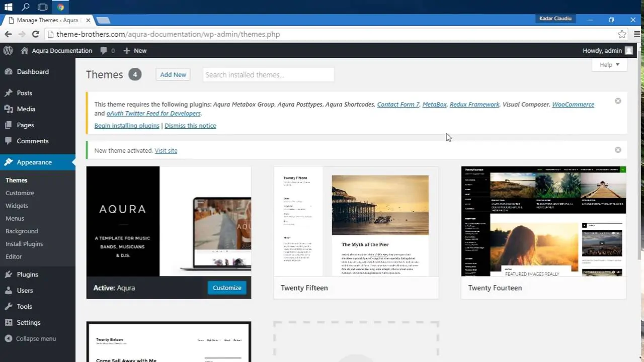644x362 pixels.
Task: Click the Media icon in sidebar
Action: (9, 109)
